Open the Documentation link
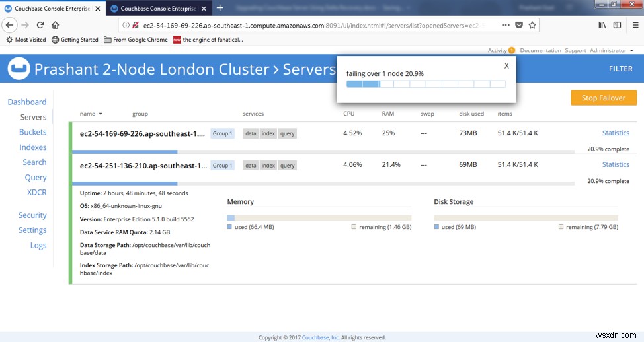 [x=540, y=50]
